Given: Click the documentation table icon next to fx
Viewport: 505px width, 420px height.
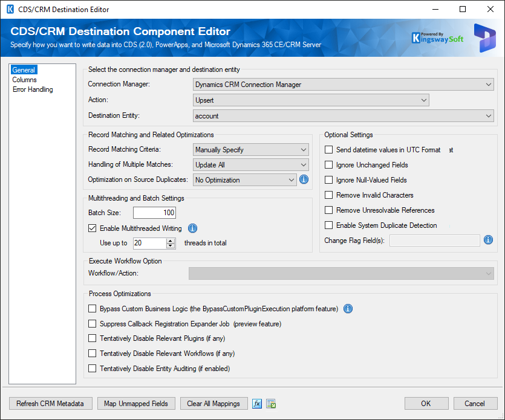Looking at the screenshot, I should click(271, 404).
